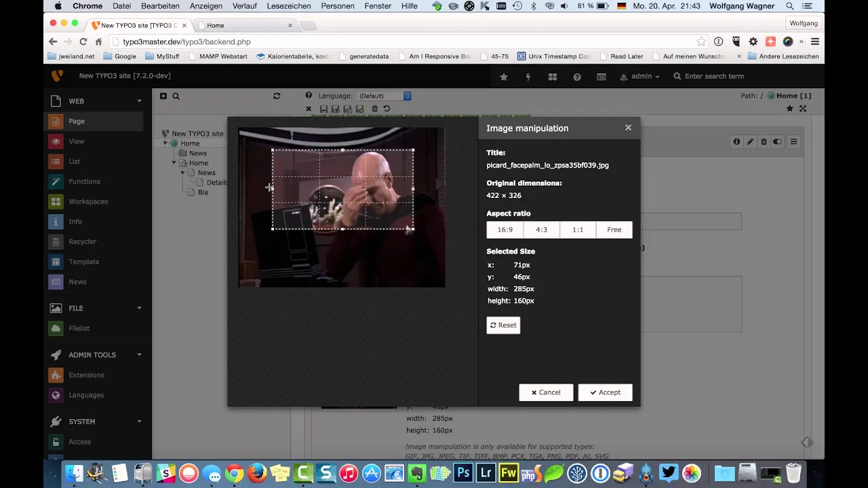Open the Language (Default) dropdown

(384, 96)
